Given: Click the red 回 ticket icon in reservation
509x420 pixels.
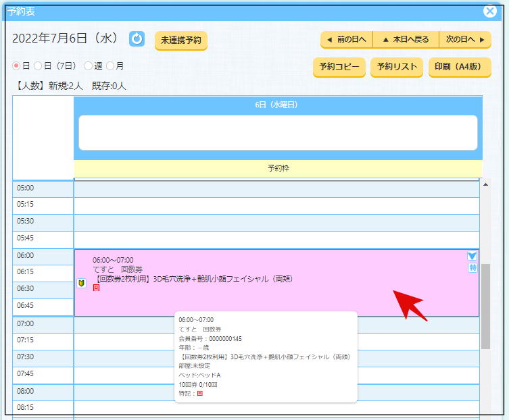Looking at the screenshot, I should 96,288.
